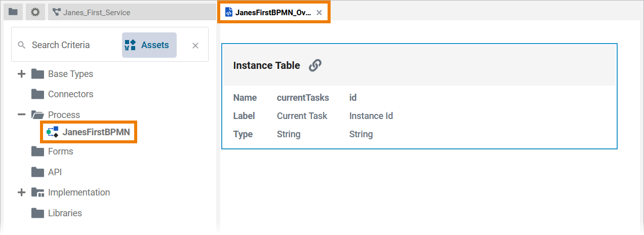Select the Forms folder in tree
This screenshot has width=644, height=235.
(60, 151)
